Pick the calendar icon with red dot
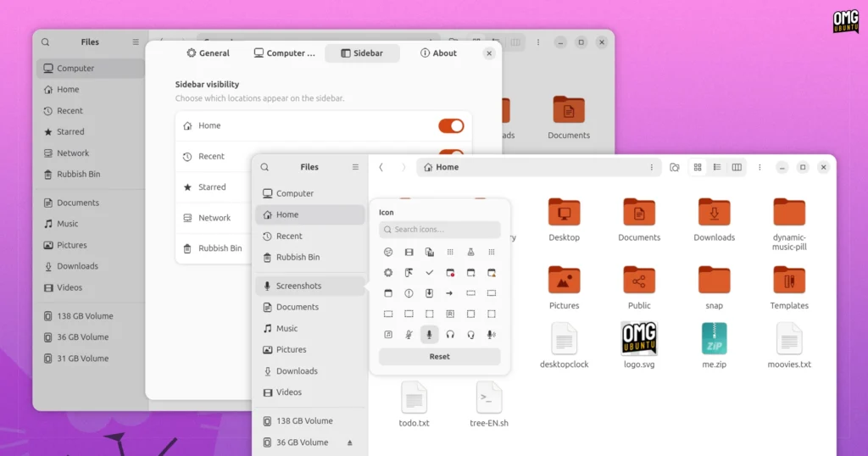Screen dimensions: 868x456 (450, 273)
